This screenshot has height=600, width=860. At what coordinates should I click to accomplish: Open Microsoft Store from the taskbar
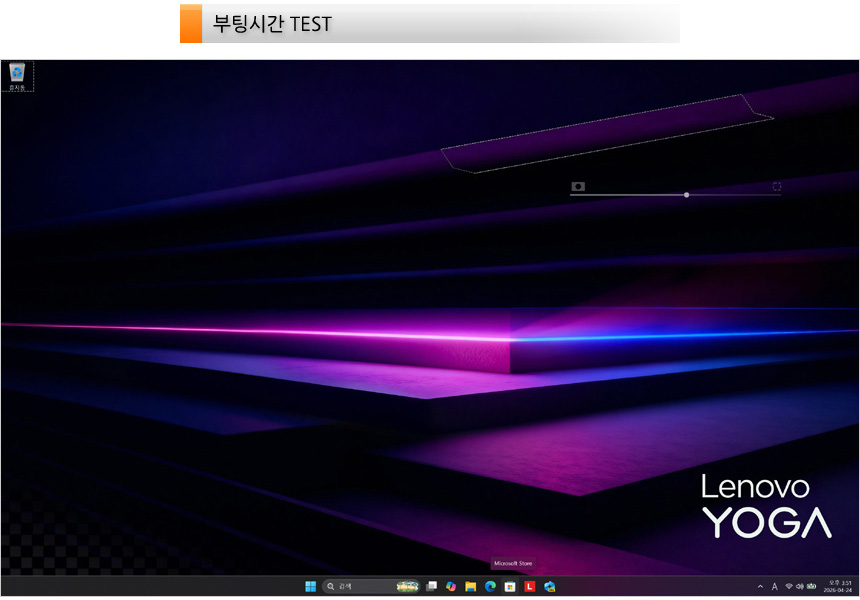(x=510, y=586)
